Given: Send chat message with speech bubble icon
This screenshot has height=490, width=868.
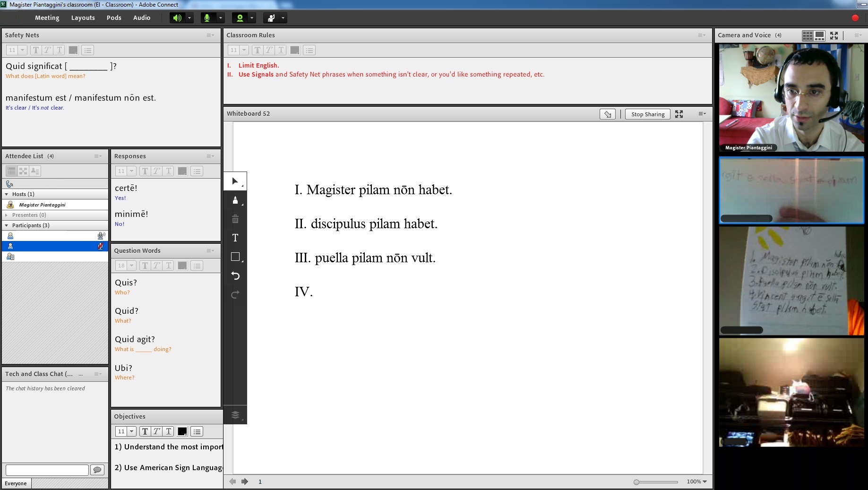Looking at the screenshot, I should [97, 470].
